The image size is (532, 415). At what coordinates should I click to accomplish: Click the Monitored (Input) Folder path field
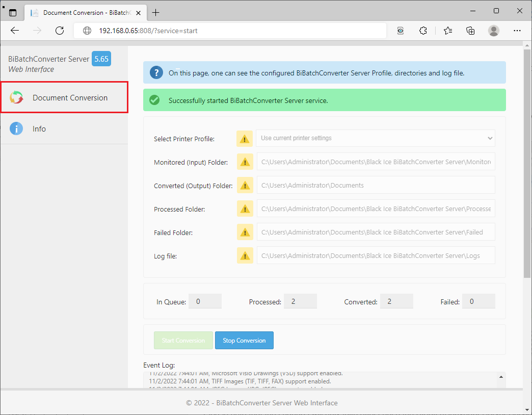click(x=376, y=162)
